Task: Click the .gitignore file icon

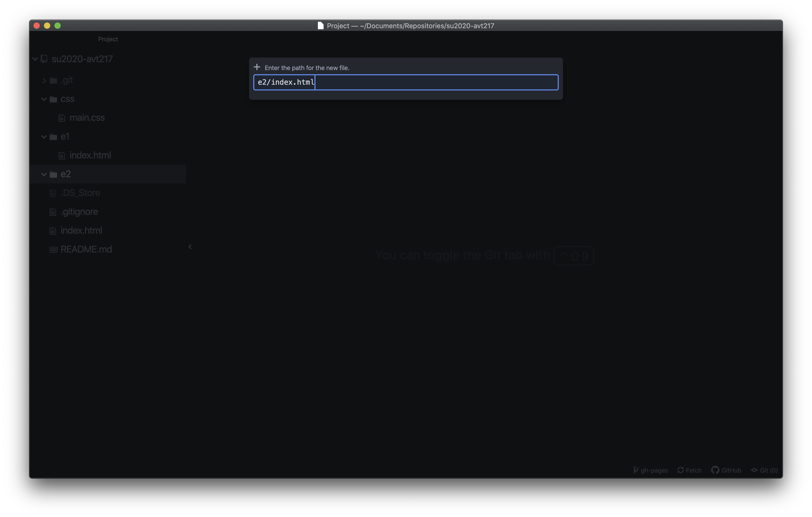Action: click(53, 211)
